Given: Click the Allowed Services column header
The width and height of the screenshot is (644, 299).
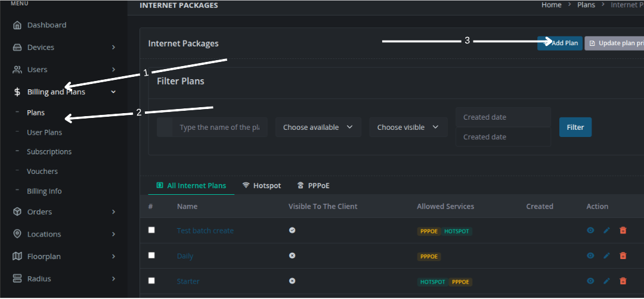Looking at the screenshot, I should coord(445,206).
